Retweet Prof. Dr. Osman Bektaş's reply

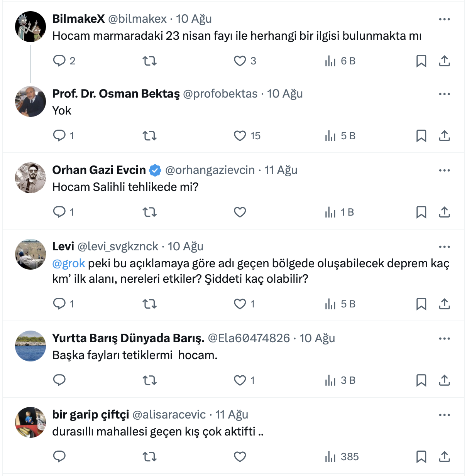click(x=150, y=136)
